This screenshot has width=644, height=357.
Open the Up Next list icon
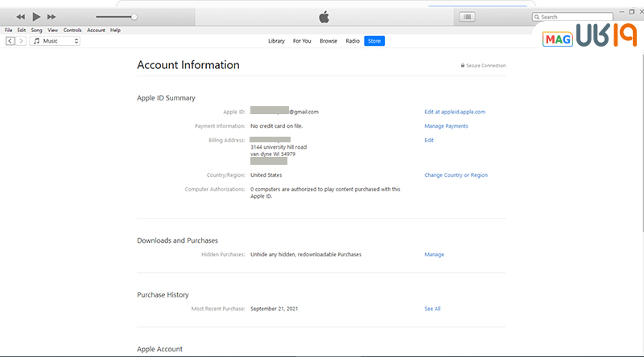coord(467,17)
